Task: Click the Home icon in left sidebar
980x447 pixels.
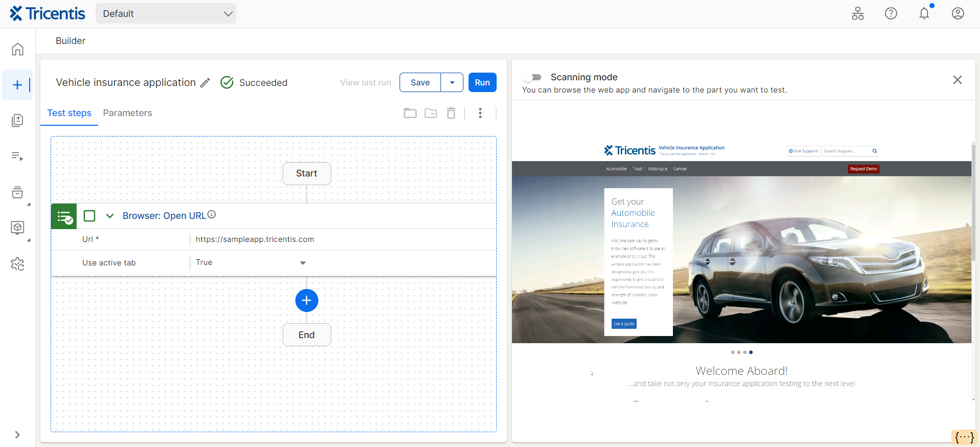Action: 17,49
